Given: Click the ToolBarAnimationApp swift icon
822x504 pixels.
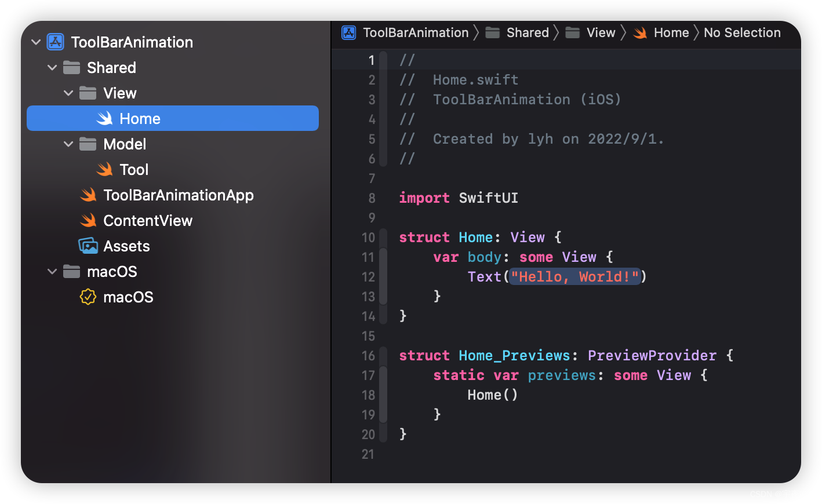Looking at the screenshot, I should (88, 195).
